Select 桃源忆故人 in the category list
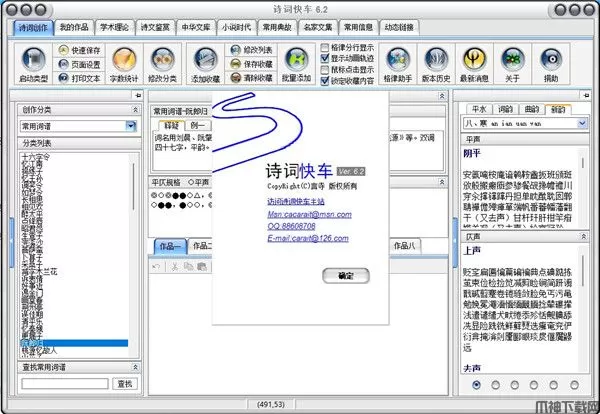The image size is (600, 414). pos(39,350)
